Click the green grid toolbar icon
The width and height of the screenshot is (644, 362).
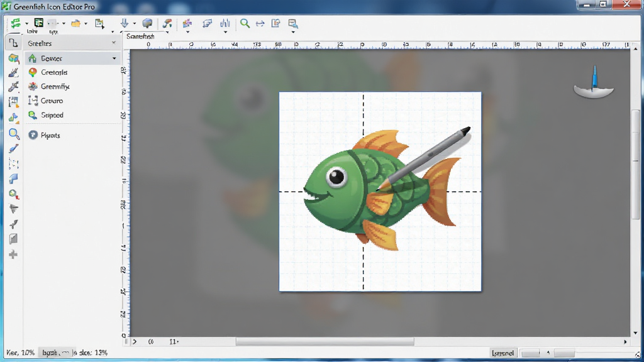(38, 23)
